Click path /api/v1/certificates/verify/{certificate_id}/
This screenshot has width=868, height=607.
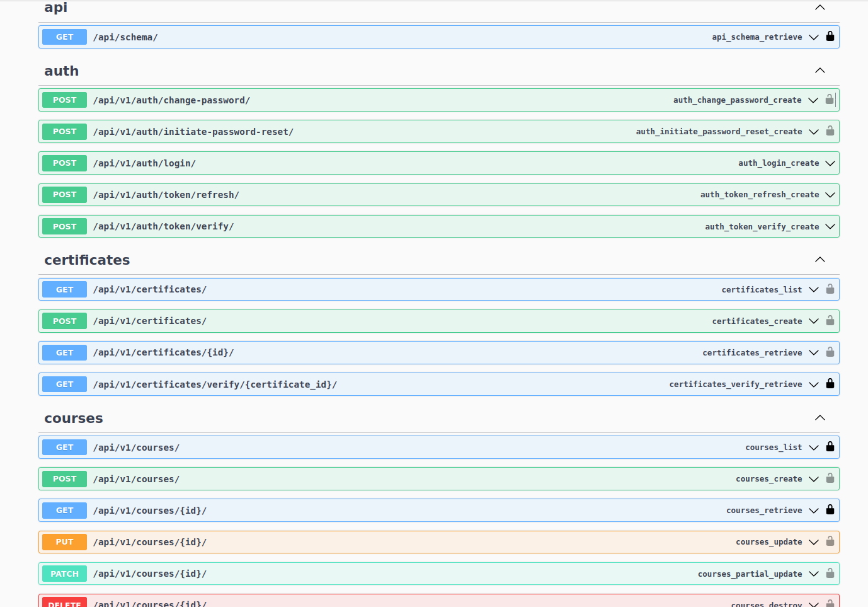click(215, 384)
